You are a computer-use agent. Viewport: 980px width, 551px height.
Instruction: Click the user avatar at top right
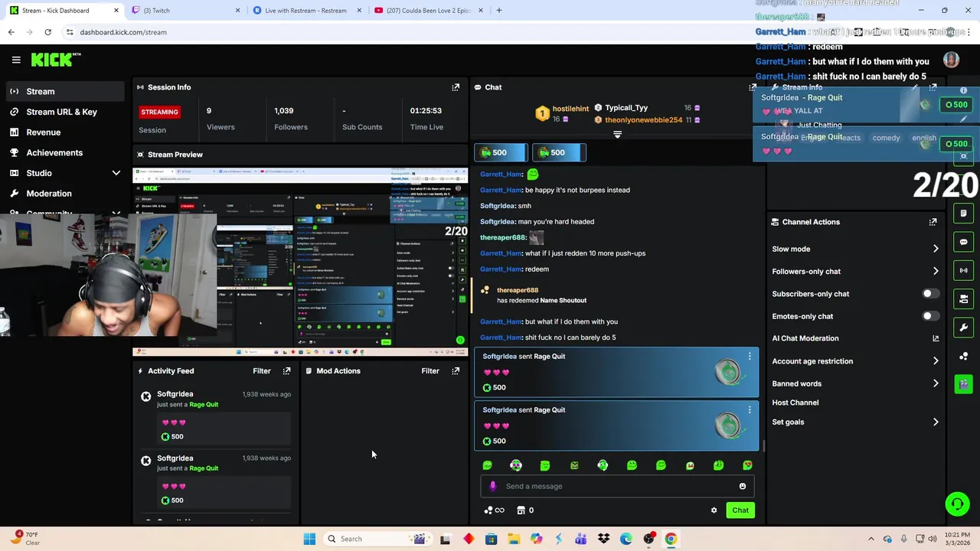tap(951, 60)
